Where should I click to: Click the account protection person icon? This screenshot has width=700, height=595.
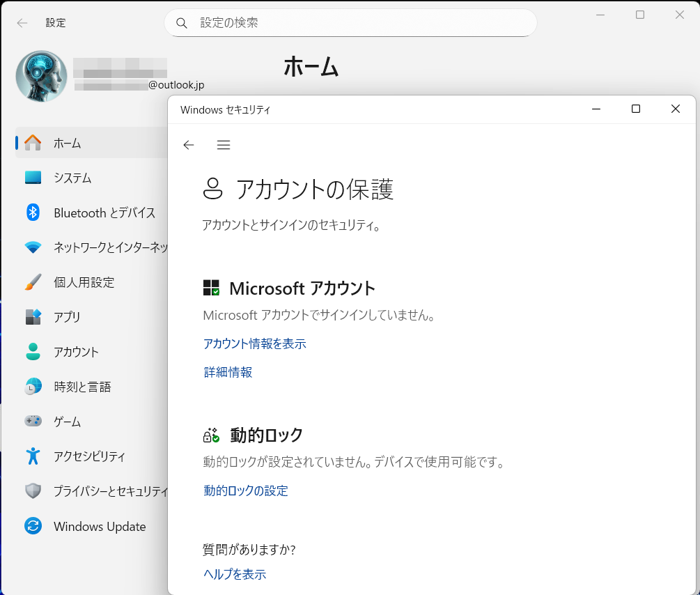pyautogui.click(x=212, y=188)
